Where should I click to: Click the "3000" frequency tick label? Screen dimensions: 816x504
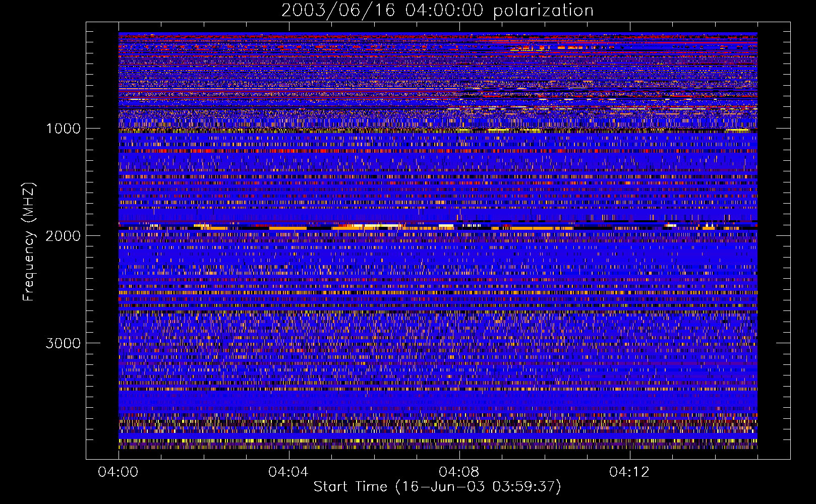[63, 343]
